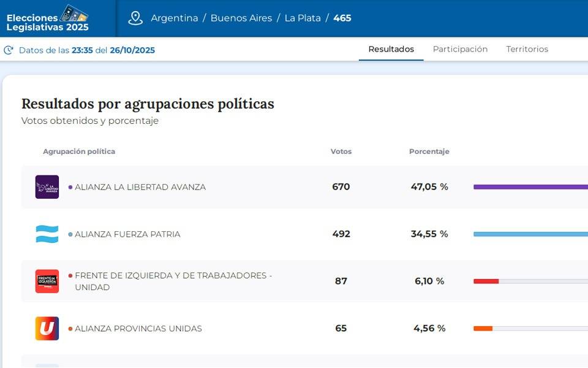588x368 pixels.
Task: Click the location pin icon in header
Action: click(135, 18)
